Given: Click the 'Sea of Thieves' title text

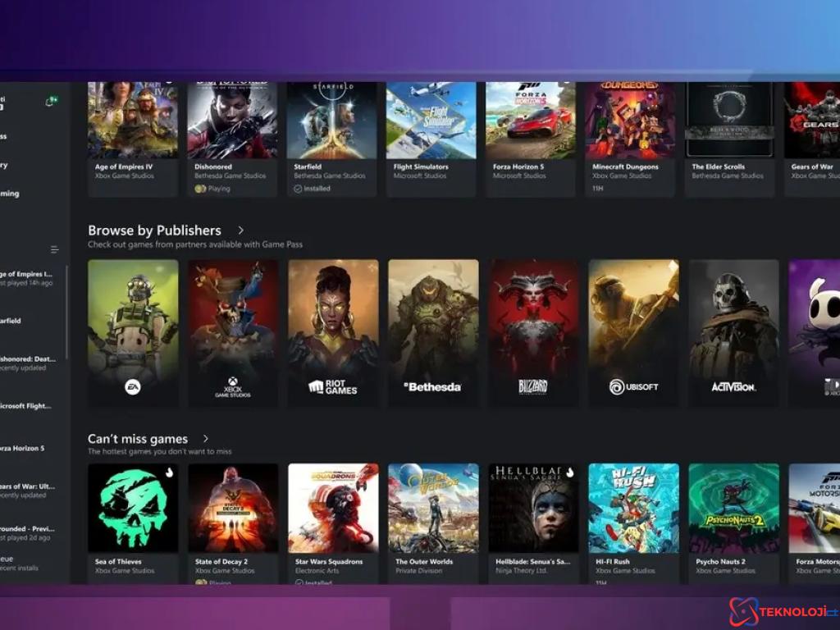Looking at the screenshot, I should [118, 561].
